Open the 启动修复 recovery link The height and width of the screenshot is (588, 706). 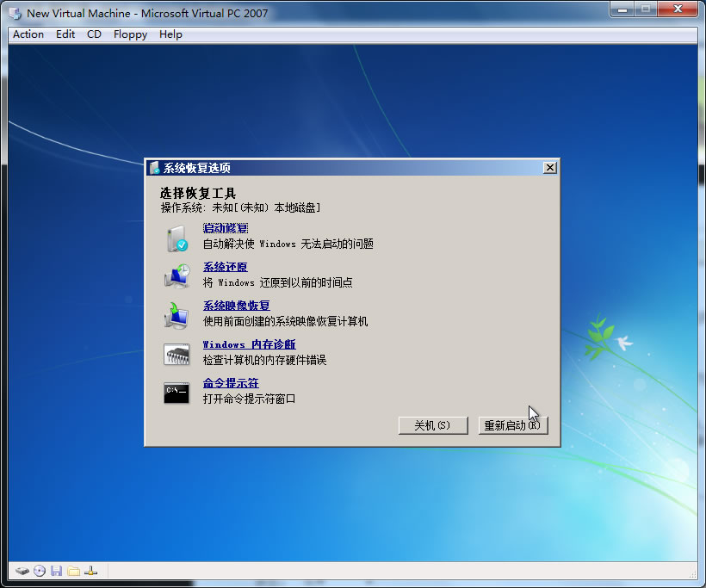coord(225,226)
